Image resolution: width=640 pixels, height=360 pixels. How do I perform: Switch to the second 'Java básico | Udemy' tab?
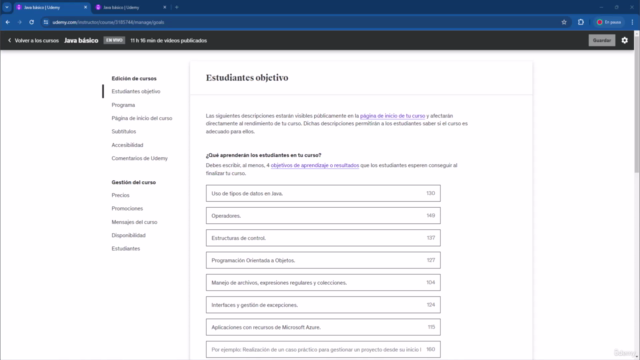coord(131,7)
